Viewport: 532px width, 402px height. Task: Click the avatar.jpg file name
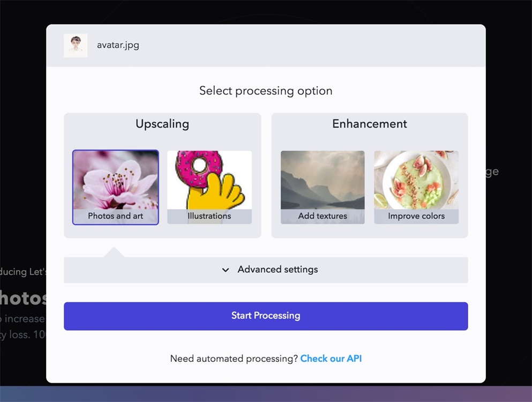(x=118, y=45)
